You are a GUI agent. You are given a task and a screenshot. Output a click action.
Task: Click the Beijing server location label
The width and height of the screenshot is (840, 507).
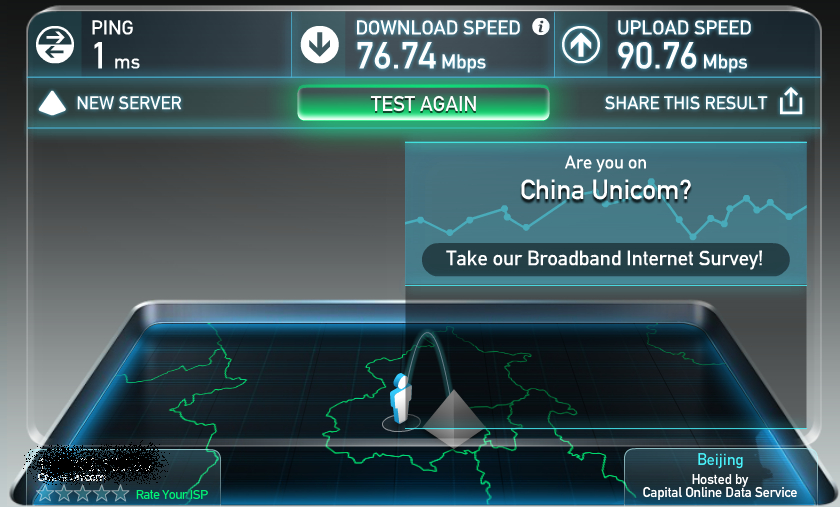(720, 460)
